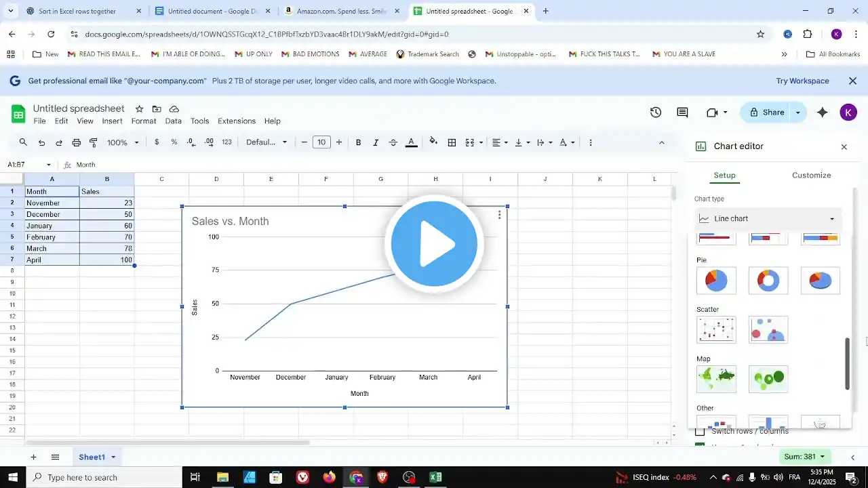Open the Format menu
The height and width of the screenshot is (488, 868).
pyautogui.click(x=144, y=121)
